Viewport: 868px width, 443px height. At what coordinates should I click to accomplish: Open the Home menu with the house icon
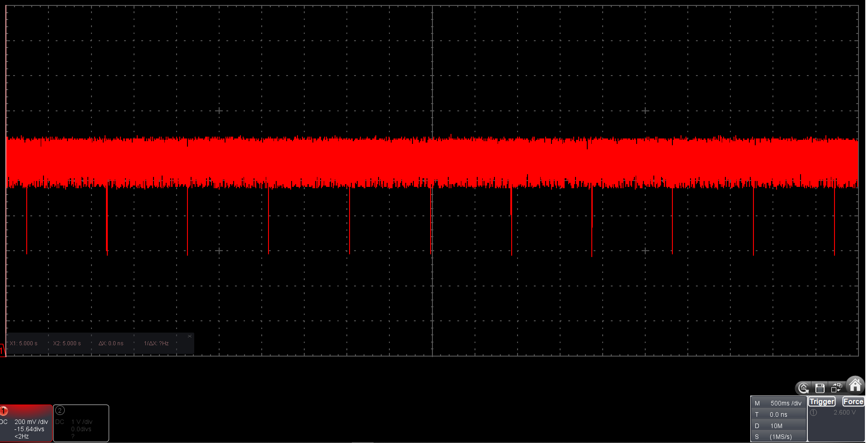pos(855,386)
